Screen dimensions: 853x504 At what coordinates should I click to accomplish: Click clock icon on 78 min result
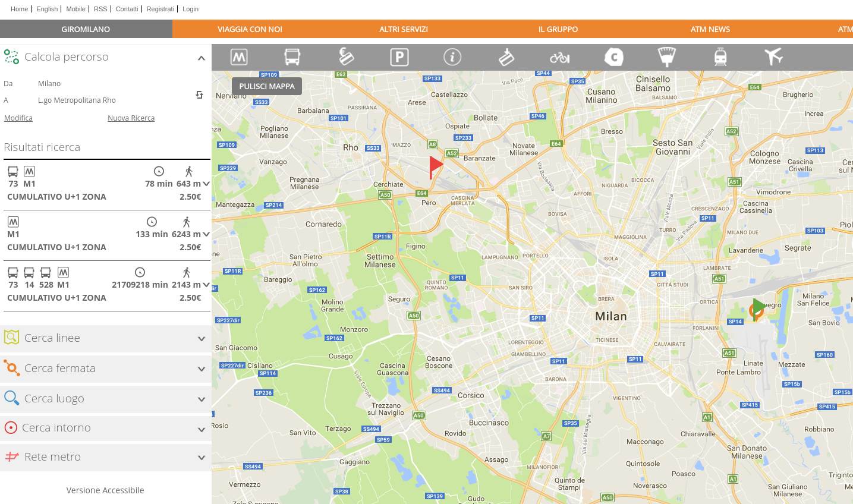159,171
